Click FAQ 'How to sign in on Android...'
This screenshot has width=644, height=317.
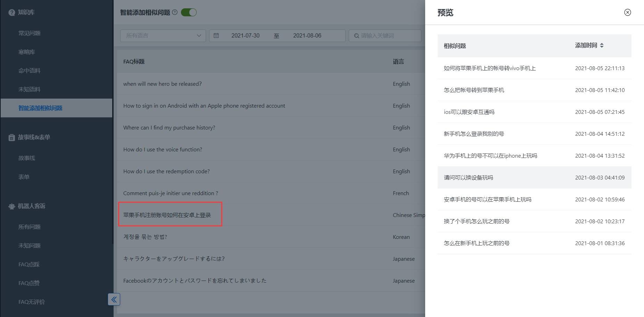click(204, 106)
